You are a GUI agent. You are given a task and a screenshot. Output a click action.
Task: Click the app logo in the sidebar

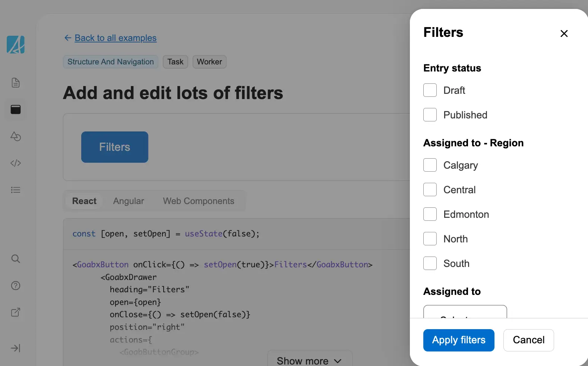pyautogui.click(x=16, y=45)
